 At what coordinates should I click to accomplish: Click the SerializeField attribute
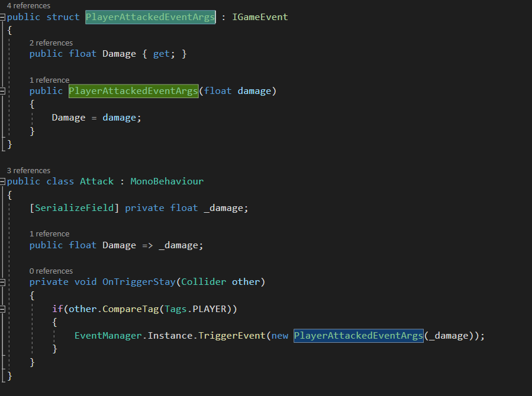pyautogui.click(x=75, y=208)
